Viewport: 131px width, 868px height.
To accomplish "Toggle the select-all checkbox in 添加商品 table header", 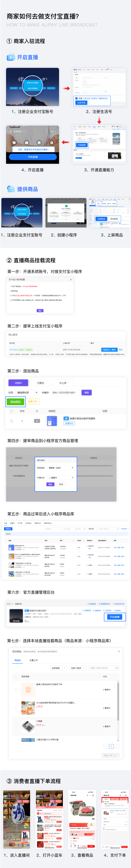I will 15,676.
